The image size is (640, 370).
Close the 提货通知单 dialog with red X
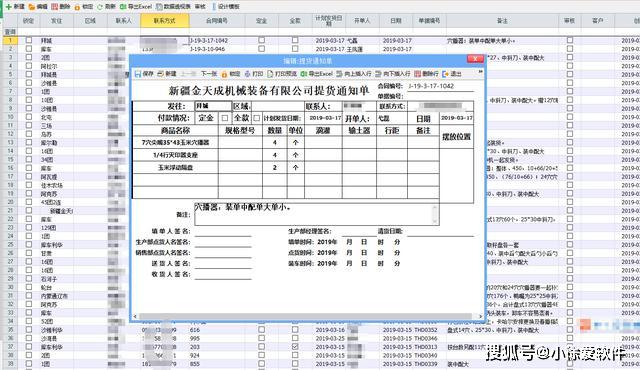[475, 59]
